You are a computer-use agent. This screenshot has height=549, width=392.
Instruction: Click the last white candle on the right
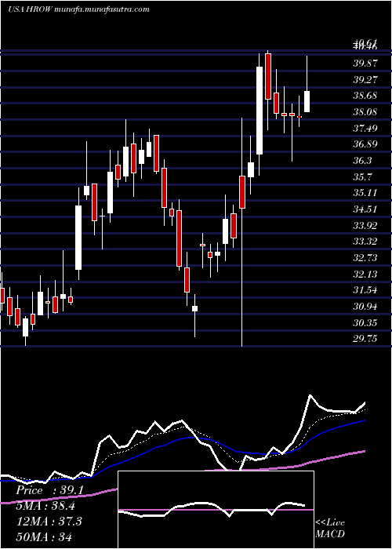pyautogui.click(x=307, y=101)
